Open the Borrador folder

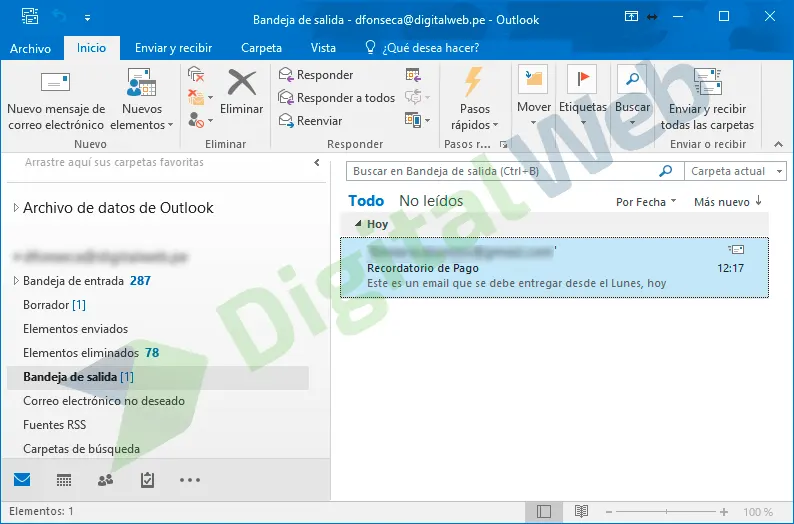pos(54,305)
